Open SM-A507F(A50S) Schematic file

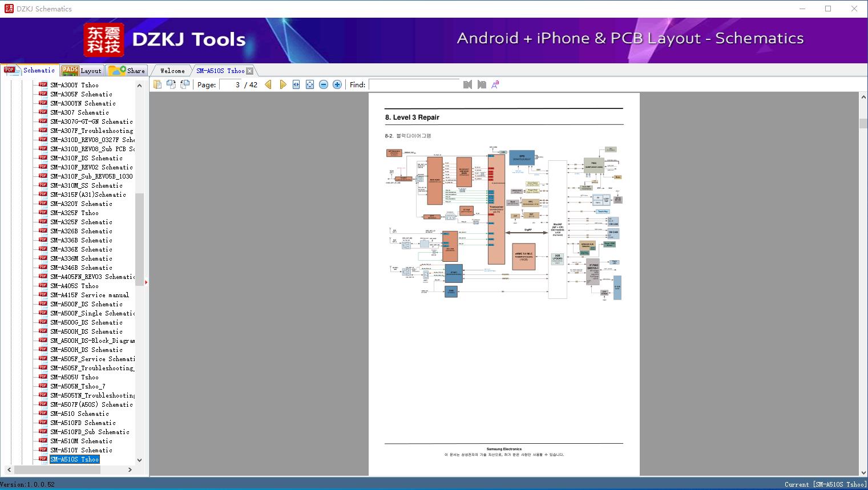[x=91, y=404]
